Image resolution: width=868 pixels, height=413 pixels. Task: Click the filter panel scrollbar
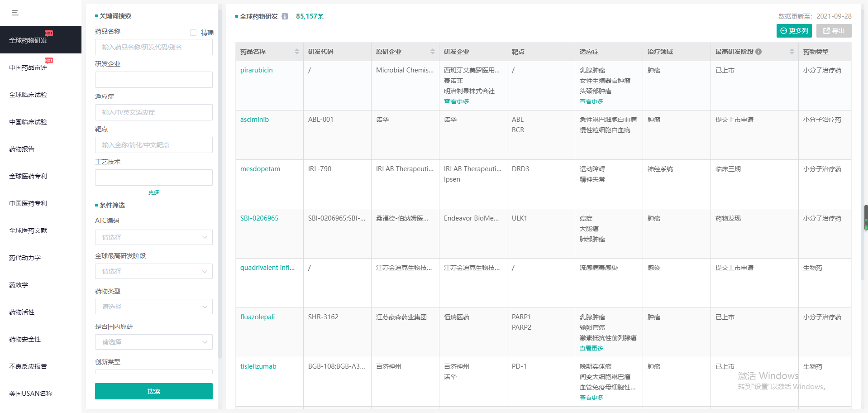(x=220, y=183)
